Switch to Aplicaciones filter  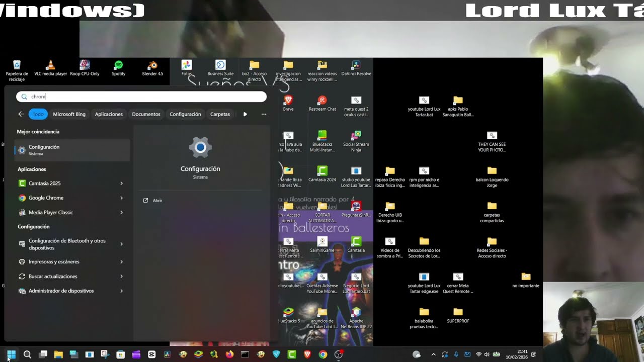point(109,114)
